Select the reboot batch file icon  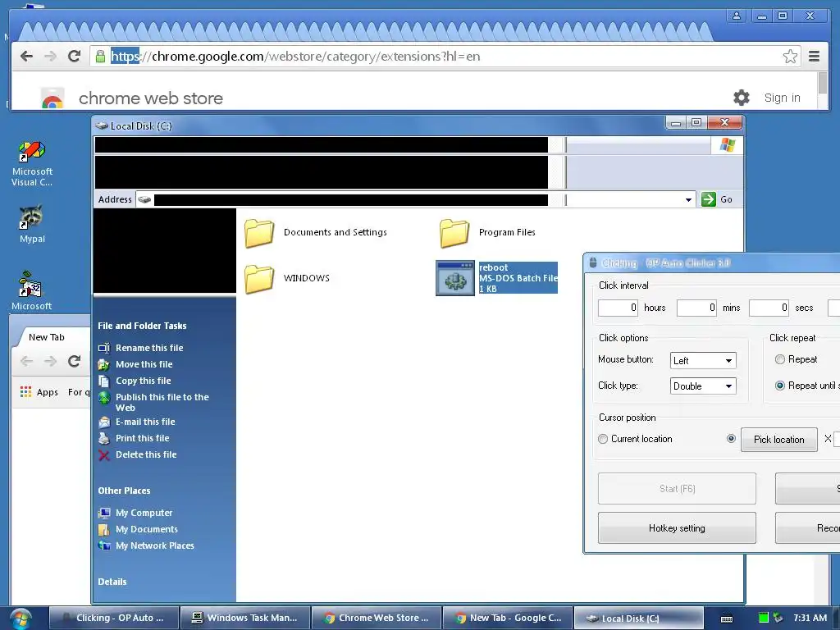tap(454, 278)
